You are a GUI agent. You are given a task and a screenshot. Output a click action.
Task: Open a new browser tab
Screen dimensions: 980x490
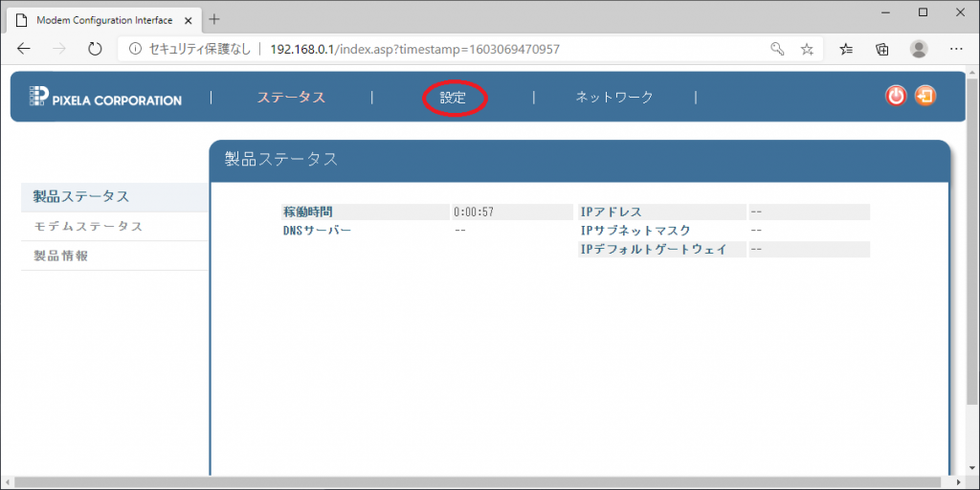tap(214, 19)
